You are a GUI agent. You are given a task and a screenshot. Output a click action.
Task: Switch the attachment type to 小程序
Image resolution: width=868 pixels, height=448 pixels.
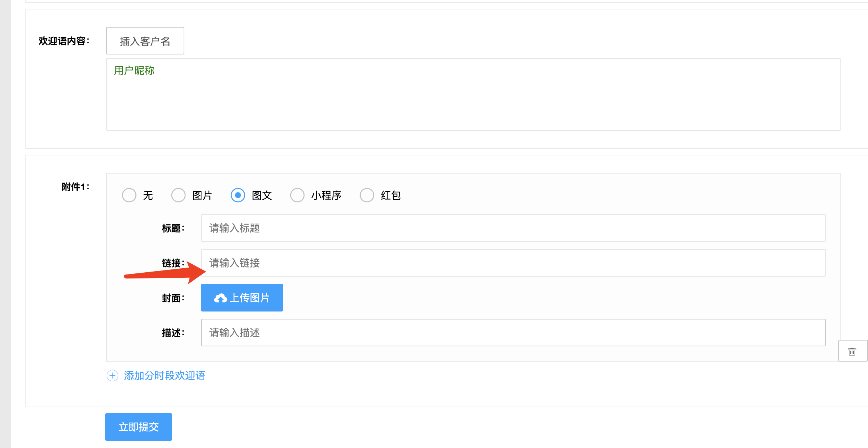coord(297,195)
